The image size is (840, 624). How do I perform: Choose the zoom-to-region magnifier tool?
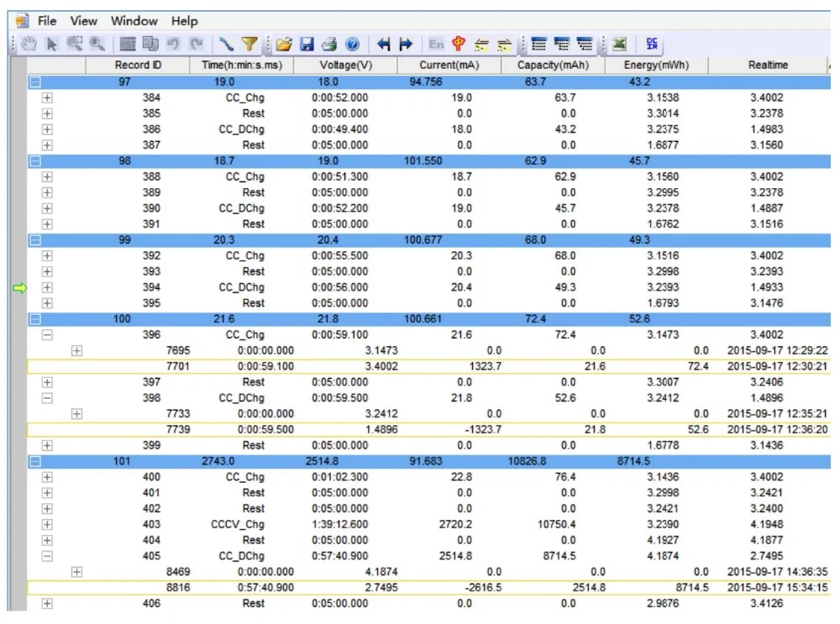(75, 44)
